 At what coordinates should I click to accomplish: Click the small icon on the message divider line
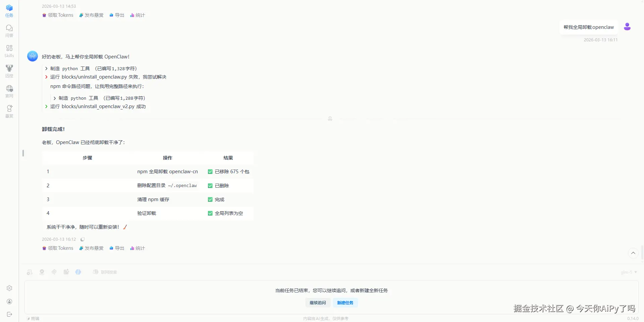click(x=330, y=119)
